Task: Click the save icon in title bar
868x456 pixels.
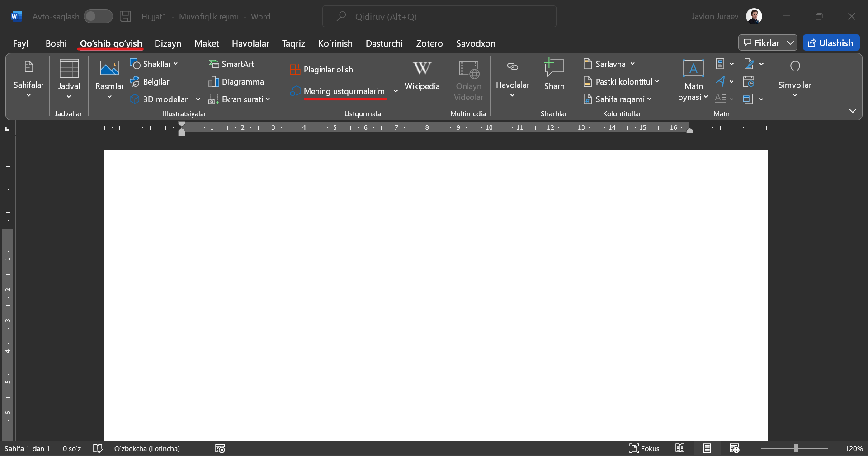Action: [x=125, y=17]
